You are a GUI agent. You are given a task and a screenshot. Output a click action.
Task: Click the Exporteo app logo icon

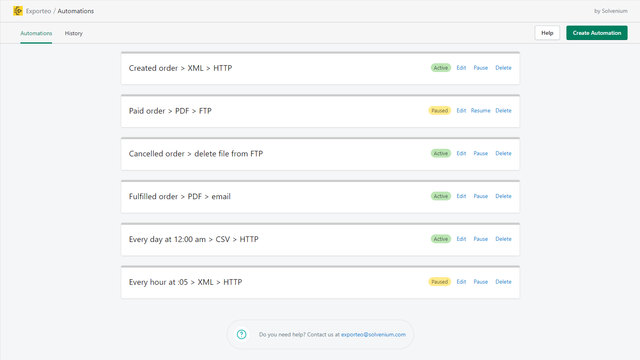point(18,11)
